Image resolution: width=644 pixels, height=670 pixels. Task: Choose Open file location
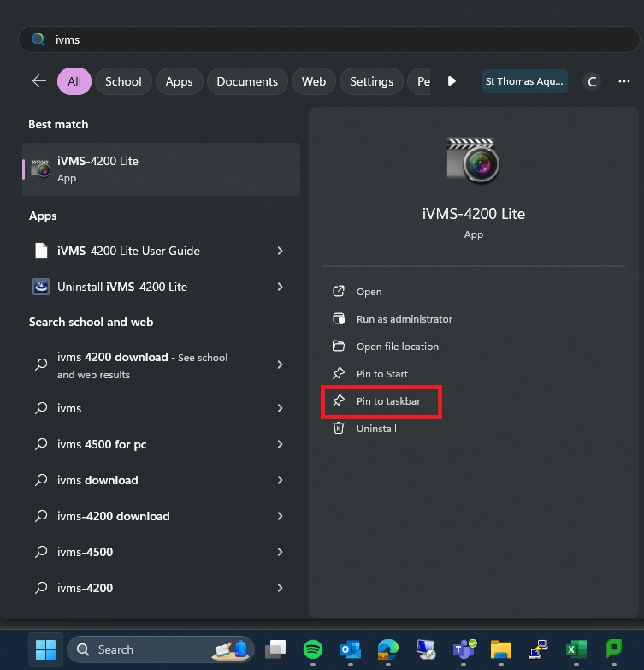point(397,346)
